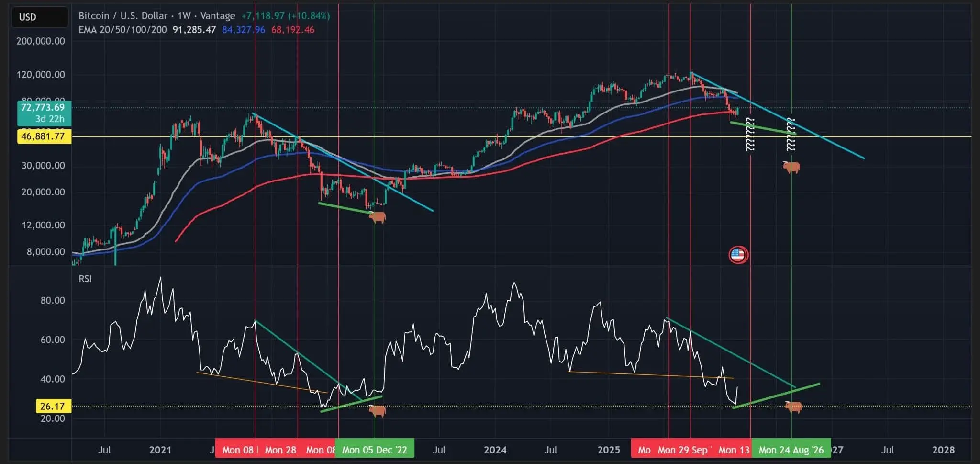The height and width of the screenshot is (464, 980).
Task: Select the red Mon 29 Sep date label
Action: coord(683,450)
